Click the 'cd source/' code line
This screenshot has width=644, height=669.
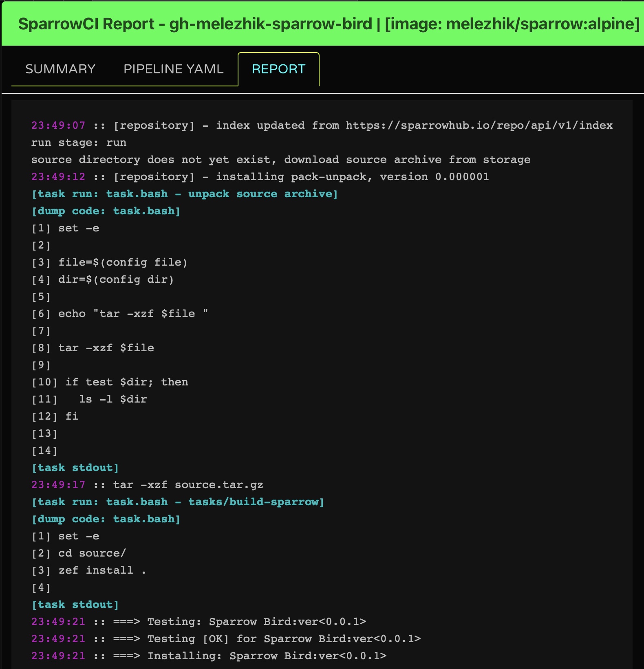pos(79,553)
